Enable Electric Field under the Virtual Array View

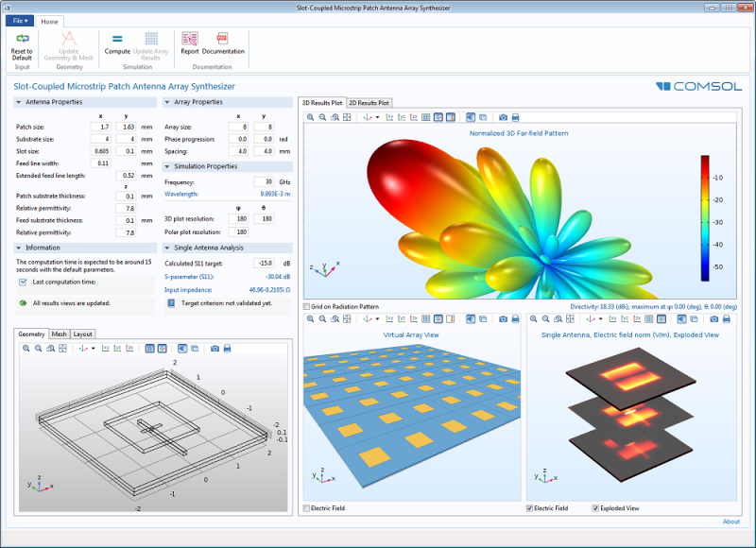304,507
